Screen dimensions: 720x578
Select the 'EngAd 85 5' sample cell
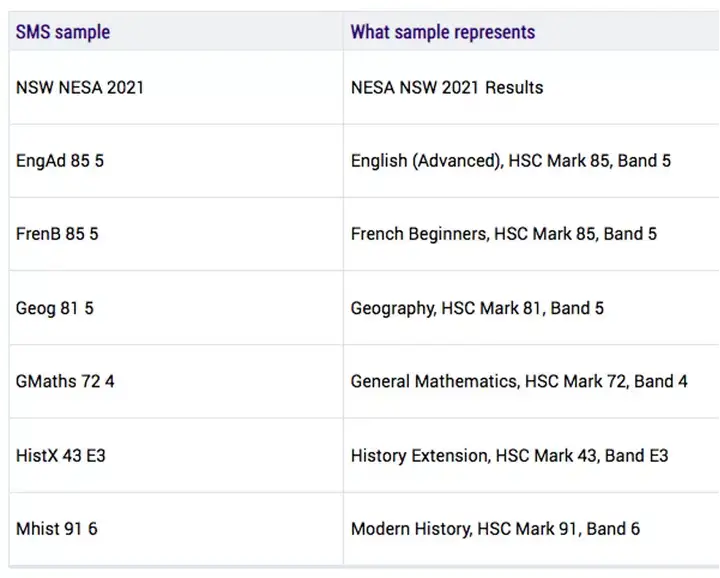(x=60, y=161)
